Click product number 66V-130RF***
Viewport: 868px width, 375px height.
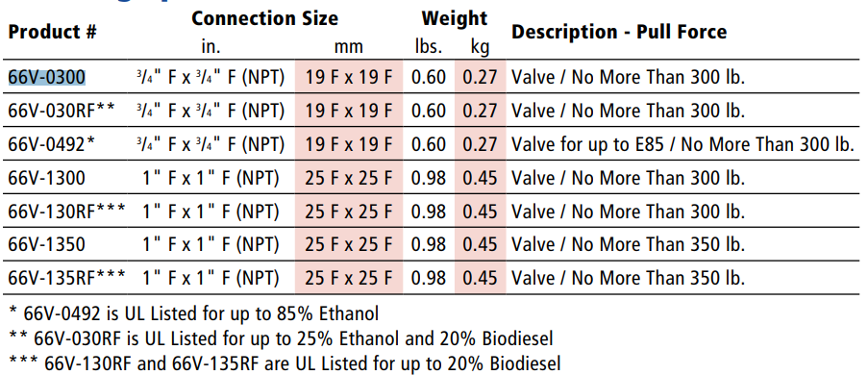pos(66,212)
